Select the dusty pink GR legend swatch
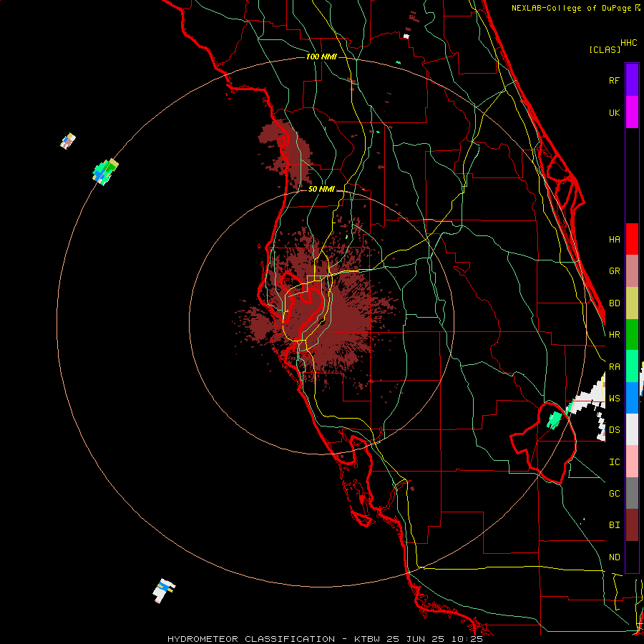Viewport: 644px width, 644px height. pyautogui.click(x=632, y=271)
